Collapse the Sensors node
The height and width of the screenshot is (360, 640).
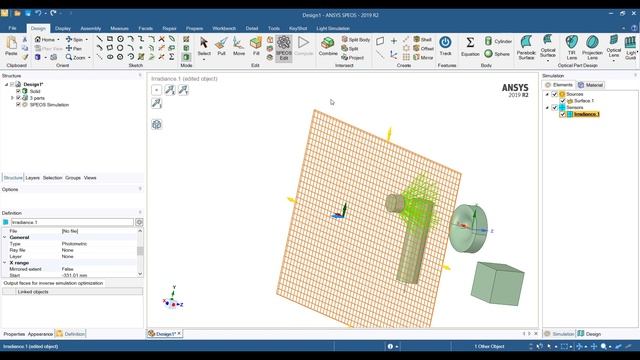pyautogui.click(x=547, y=108)
